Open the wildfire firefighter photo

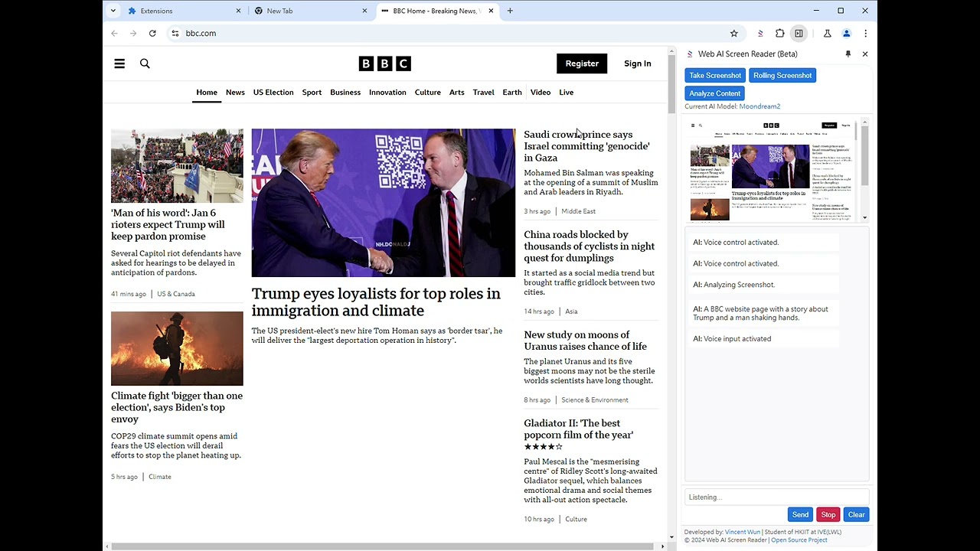tap(177, 348)
